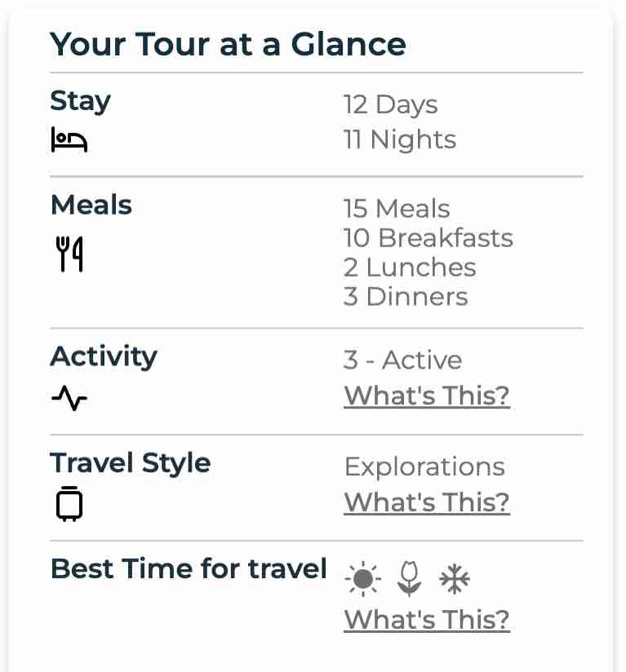Open What's This link under Activity
Viewport: 626px width, 672px height.
427,396
